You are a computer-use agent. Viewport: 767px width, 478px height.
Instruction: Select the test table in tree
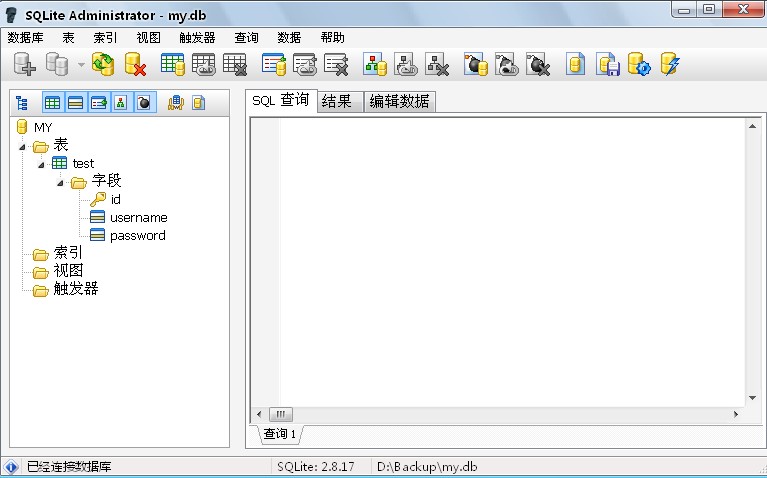[83, 163]
